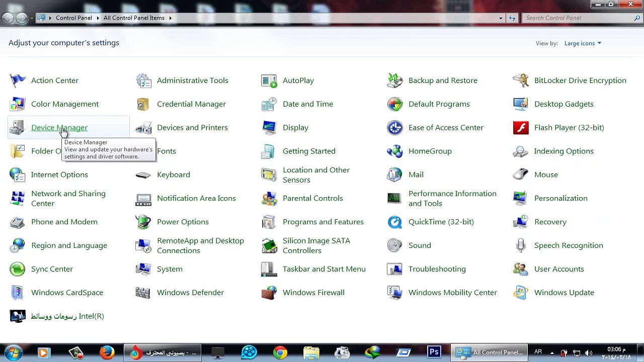Viewport: 644px width, 362px height.
Task: Click the volume icon in system tray
Action: pos(589,352)
